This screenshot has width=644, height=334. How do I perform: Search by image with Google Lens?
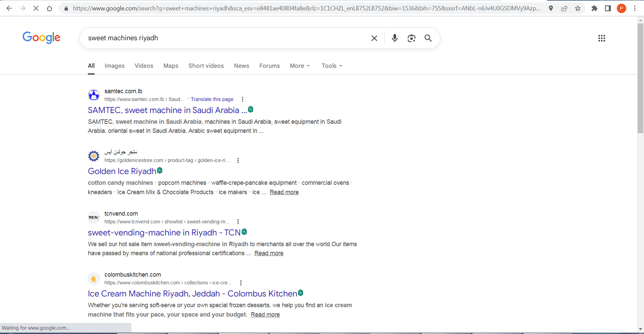click(412, 38)
